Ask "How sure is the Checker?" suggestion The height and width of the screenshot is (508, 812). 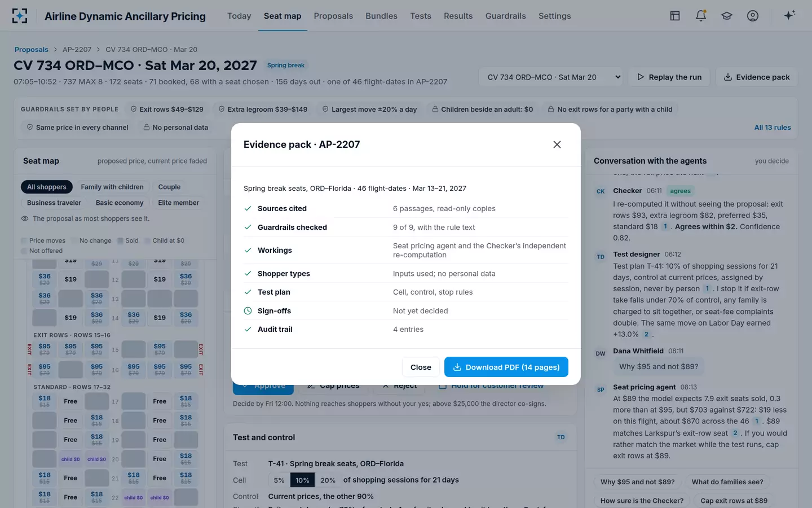click(642, 501)
